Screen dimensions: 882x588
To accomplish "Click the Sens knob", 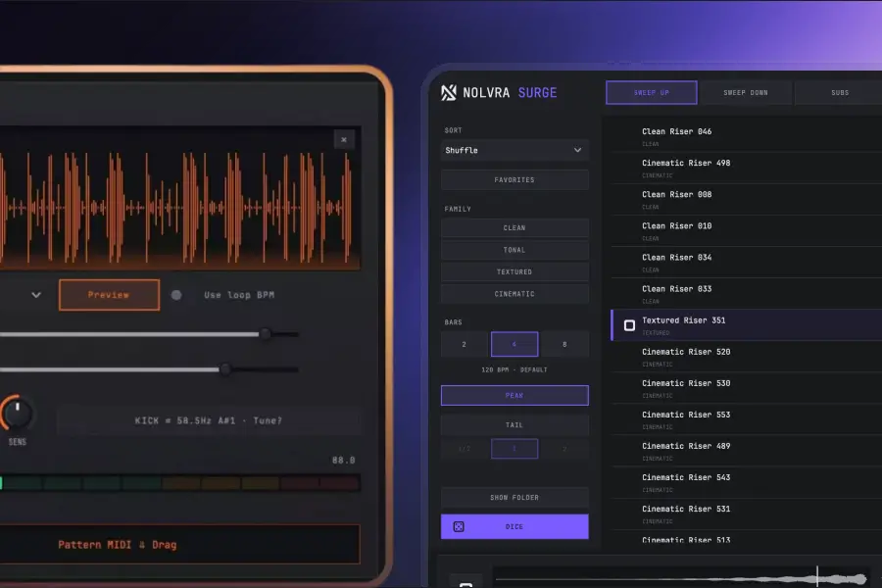I will tap(17, 414).
